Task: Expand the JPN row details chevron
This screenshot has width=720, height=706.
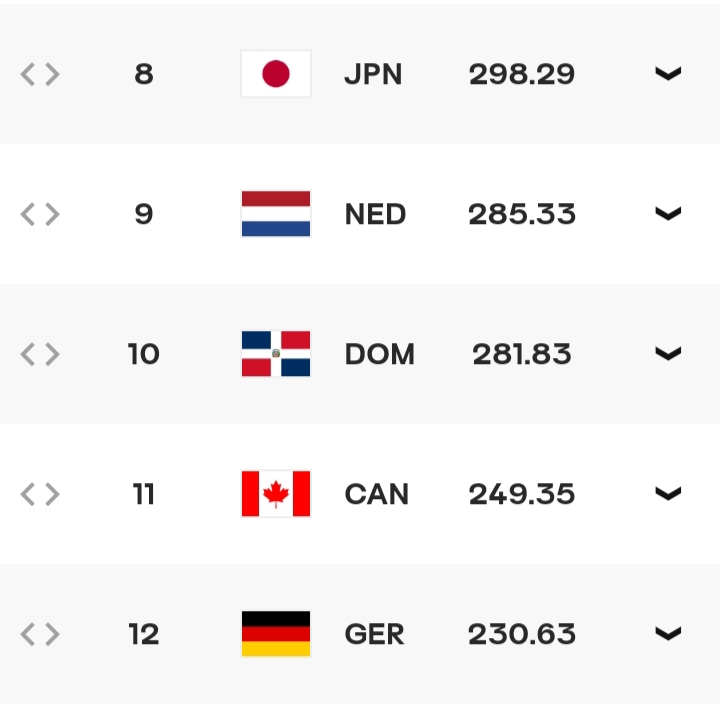Action: click(x=668, y=74)
